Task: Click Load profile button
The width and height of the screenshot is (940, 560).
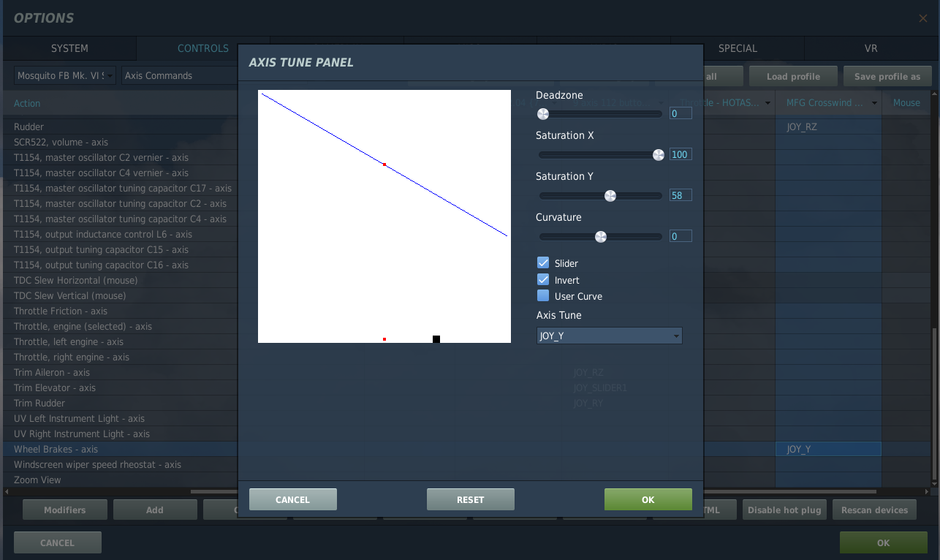Action: 793,76
